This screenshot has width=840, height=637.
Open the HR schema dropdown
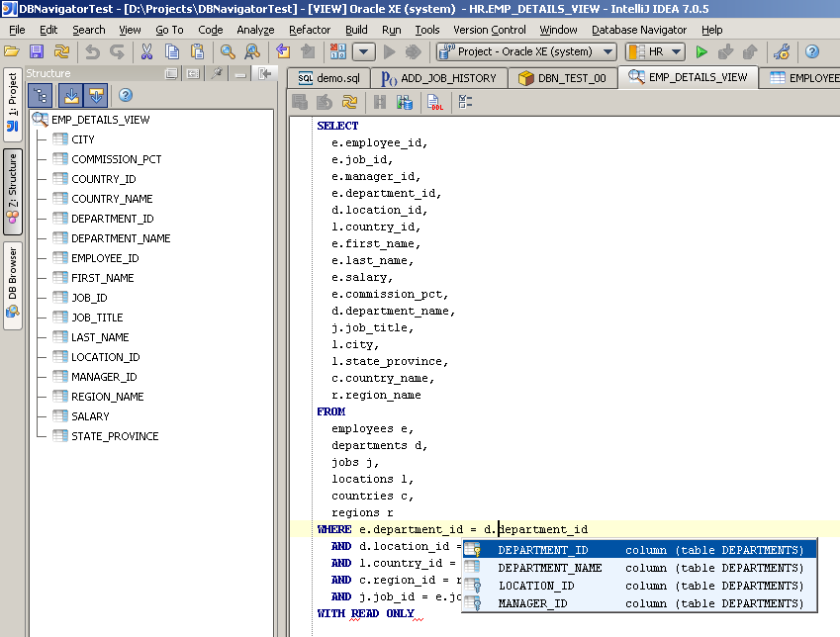tap(655, 52)
